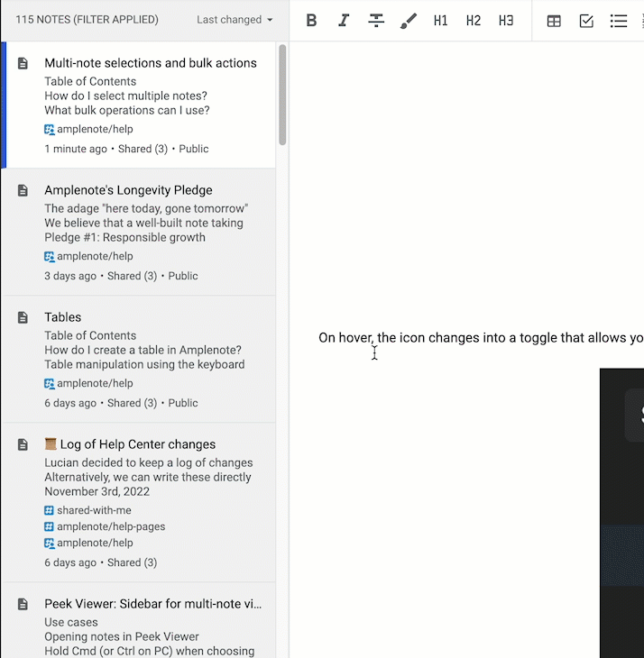Insert a table from toolbar

point(554,21)
